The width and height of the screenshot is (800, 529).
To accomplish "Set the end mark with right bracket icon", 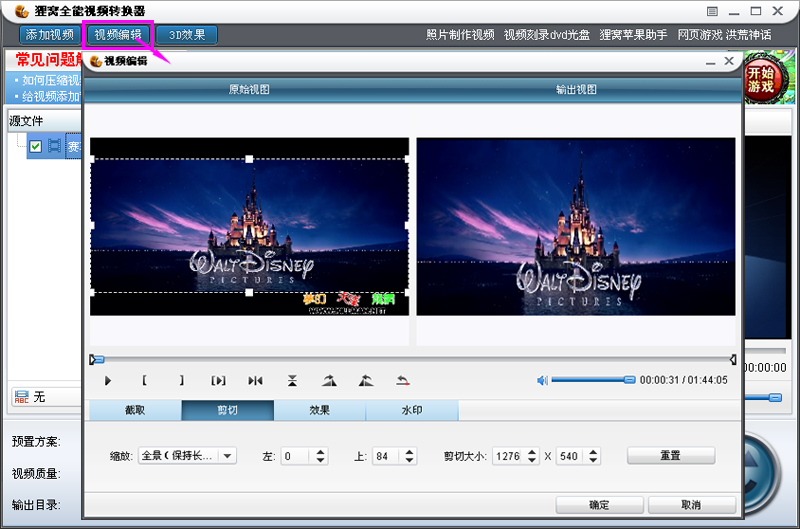I will pos(182,381).
